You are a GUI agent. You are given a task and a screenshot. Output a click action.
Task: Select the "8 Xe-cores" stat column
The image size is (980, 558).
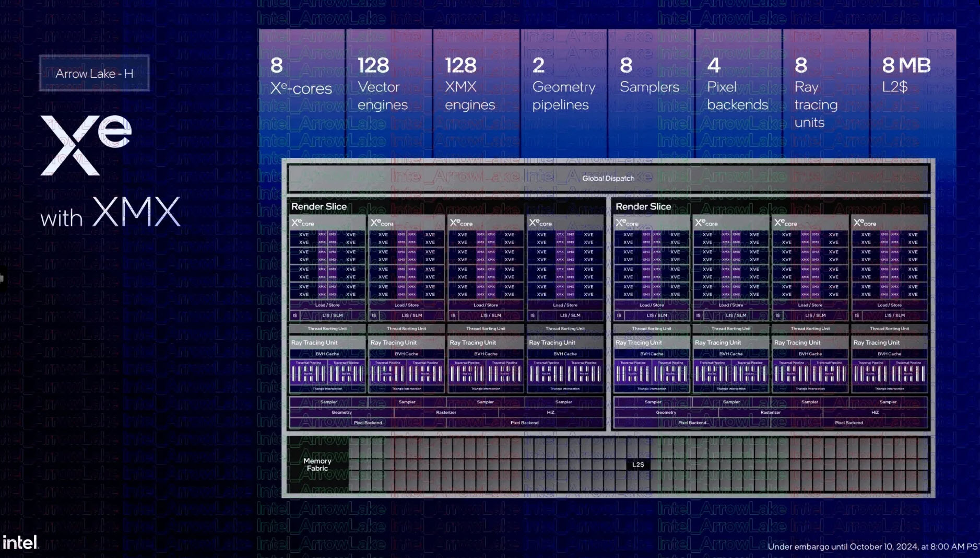[x=301, y=93]
